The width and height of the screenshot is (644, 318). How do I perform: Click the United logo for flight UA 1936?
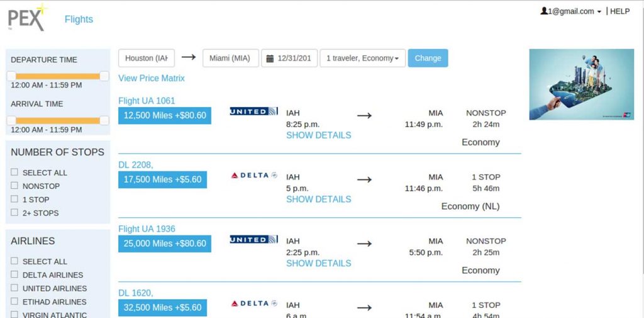tap(254, 239)
